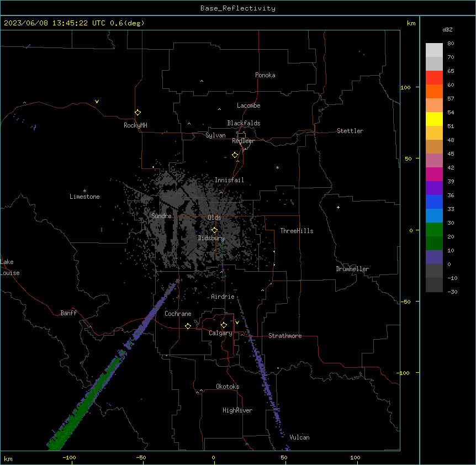Click the Lake Louise label
Screen dimensions: 476x465
coord(10,267)
